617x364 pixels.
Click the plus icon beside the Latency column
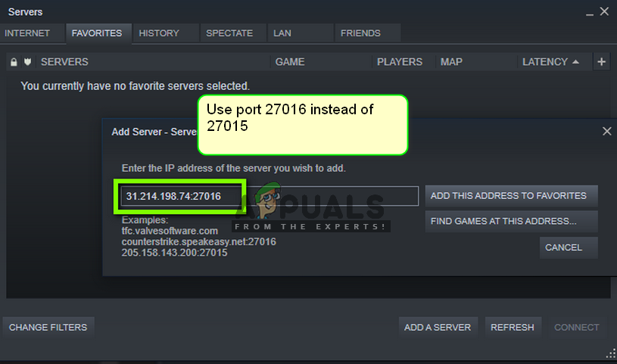click(601, 62)
